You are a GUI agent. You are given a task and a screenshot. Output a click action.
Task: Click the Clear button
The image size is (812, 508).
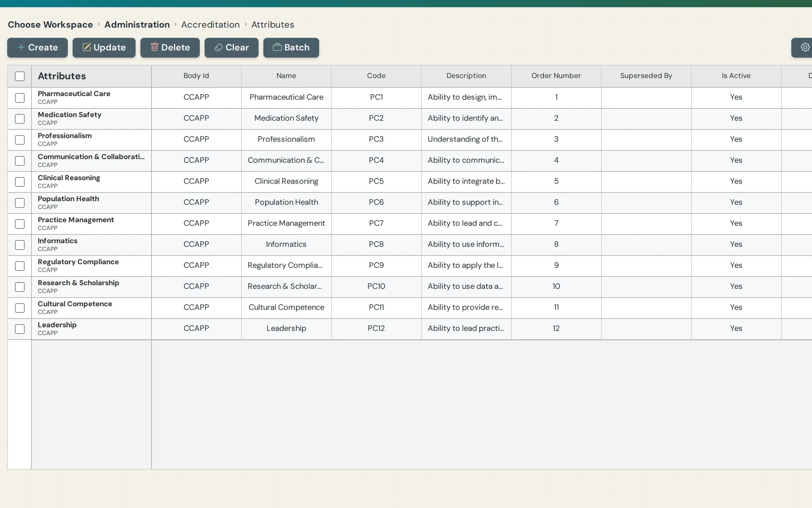232,47
